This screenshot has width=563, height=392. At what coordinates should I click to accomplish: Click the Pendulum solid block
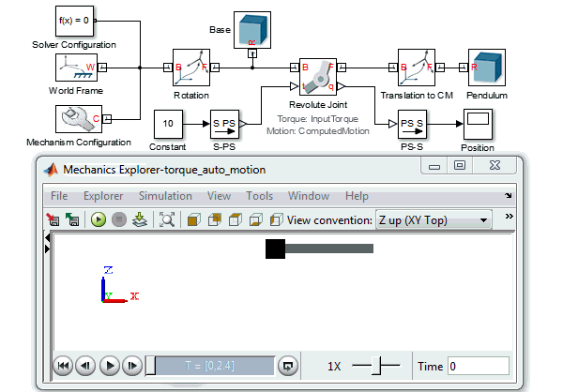486,68
